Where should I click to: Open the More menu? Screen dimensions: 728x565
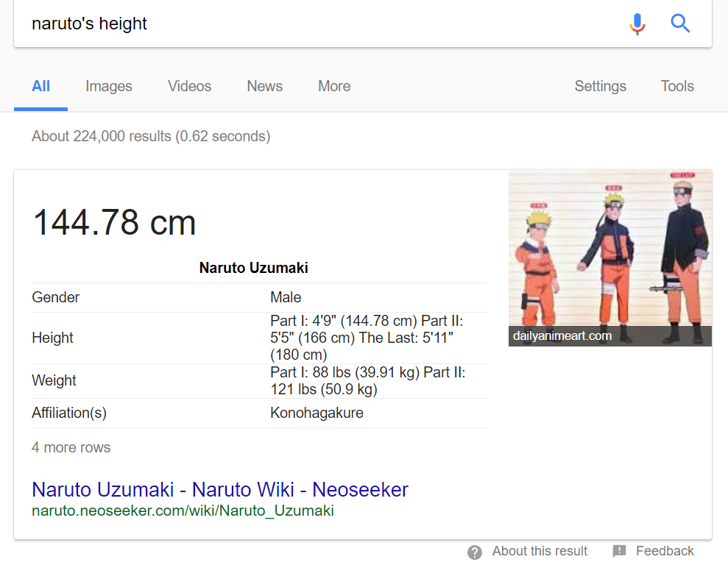334,86
